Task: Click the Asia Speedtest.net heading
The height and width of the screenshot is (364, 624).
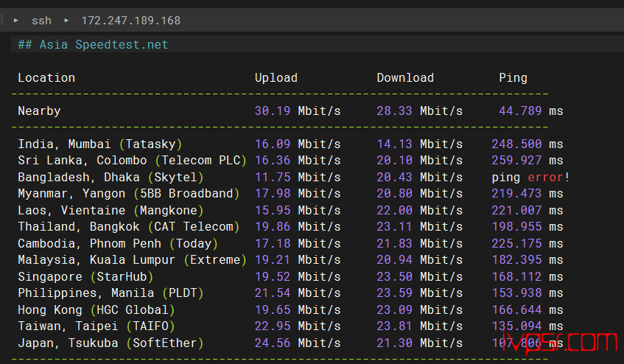Action: click(x=93, y=45)
